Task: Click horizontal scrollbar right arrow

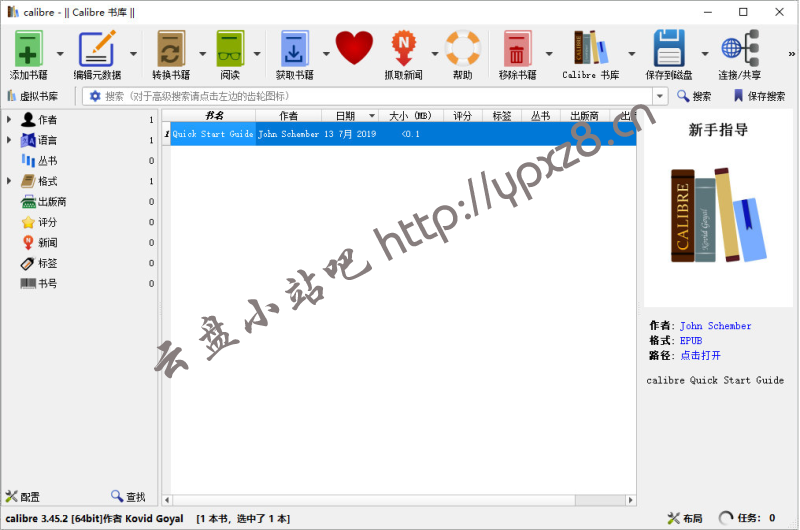Action: (631, 500)
